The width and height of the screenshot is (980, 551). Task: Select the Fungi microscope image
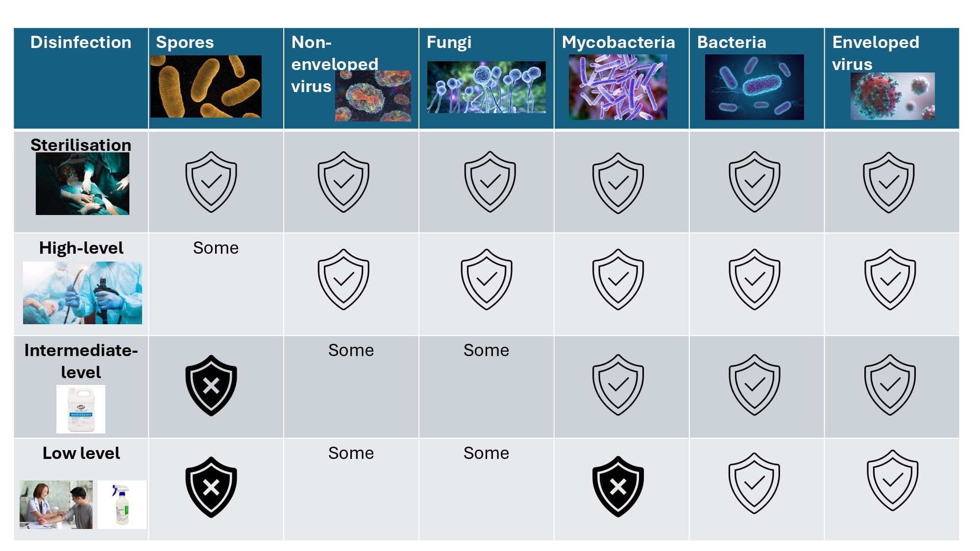coord(487,87)
